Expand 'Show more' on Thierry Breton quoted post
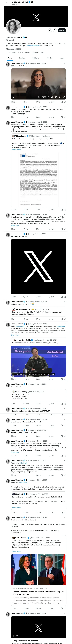This screenshot has width=72, height=644. 16,150
